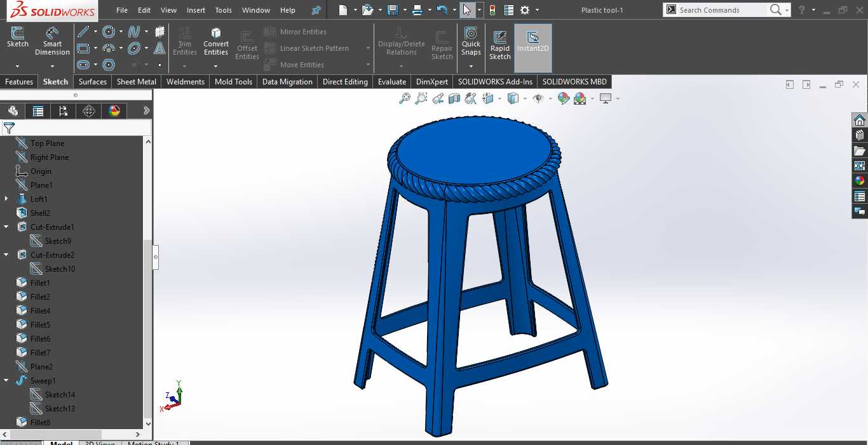
Task: Open the Search Commands dropdown arrow
Action: click(787, 10)
